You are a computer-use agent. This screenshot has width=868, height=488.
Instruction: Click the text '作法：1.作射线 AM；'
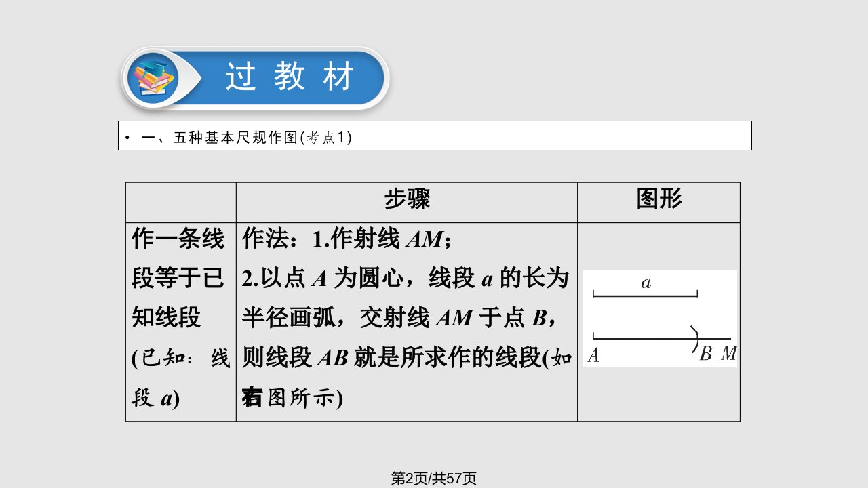(x=347, y=239)
